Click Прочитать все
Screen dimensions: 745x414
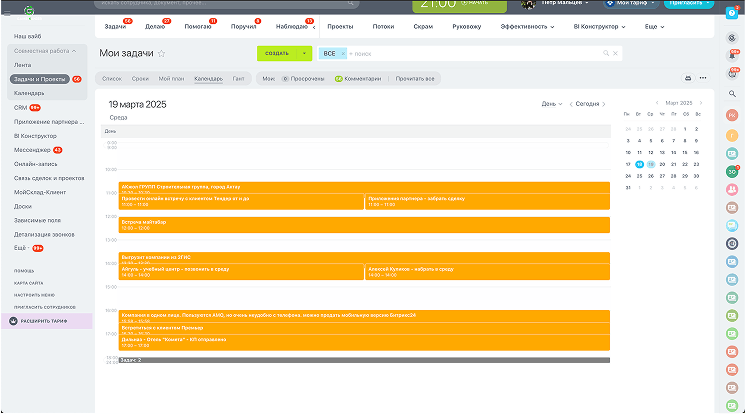pos(415,79)
